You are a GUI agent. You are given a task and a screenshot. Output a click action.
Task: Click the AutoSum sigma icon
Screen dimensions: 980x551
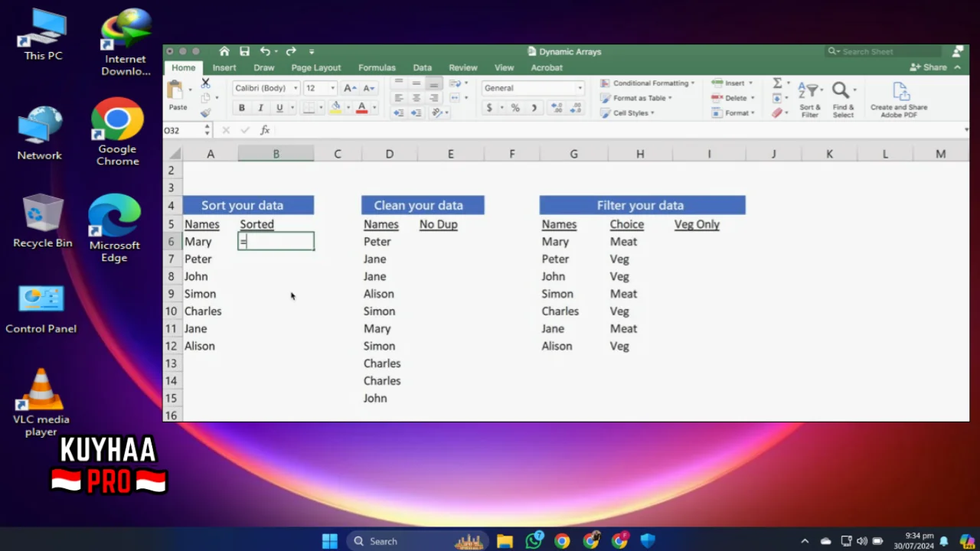(777, 83)
